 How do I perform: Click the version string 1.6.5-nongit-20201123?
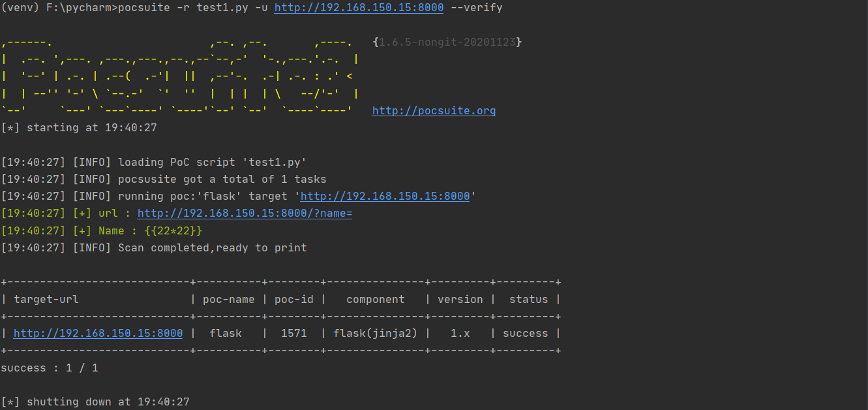coord(447,42)
